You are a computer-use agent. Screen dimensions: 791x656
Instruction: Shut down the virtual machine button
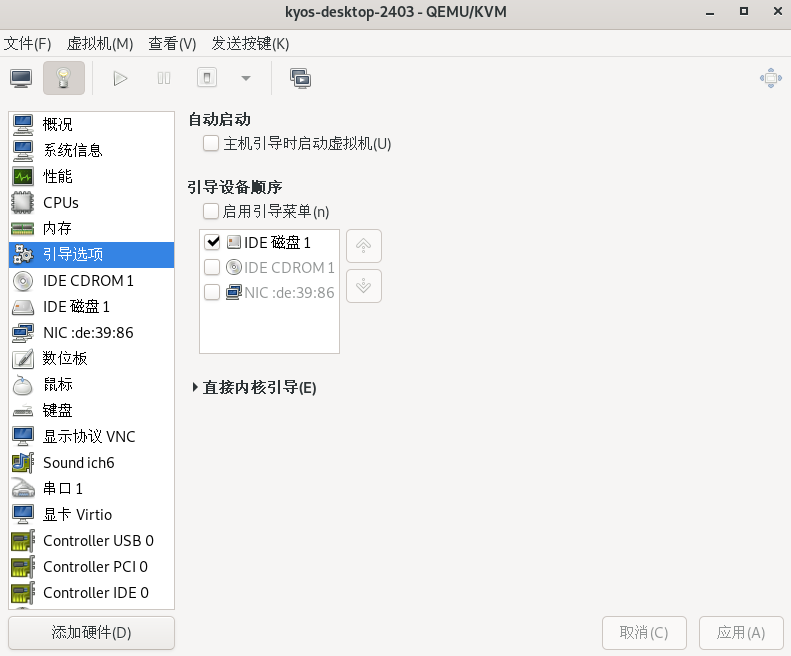pyautogui.click(x=207, y=78)
